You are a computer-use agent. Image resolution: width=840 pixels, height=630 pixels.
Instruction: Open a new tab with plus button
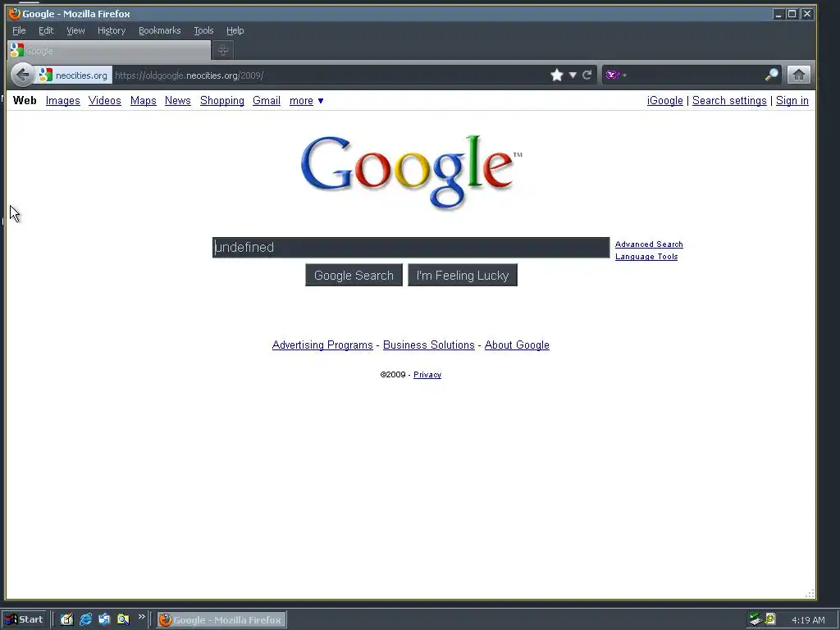point(223,51)
